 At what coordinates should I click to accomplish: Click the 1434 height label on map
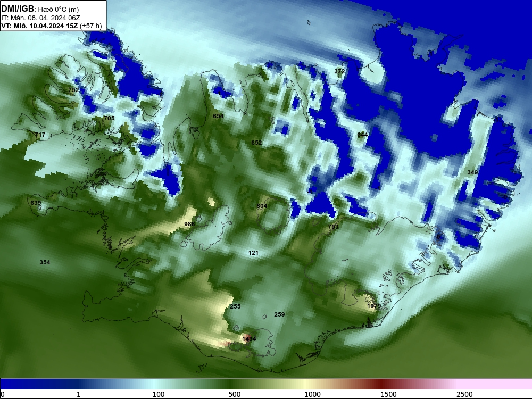click(249, 338)
